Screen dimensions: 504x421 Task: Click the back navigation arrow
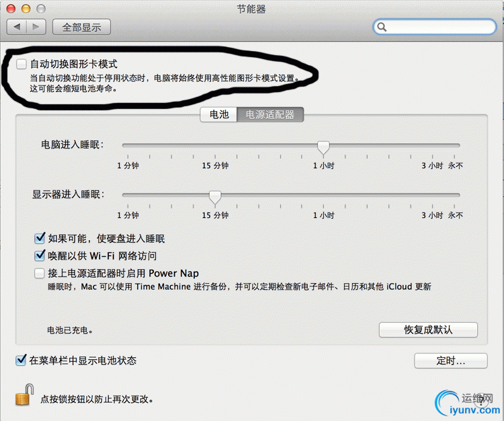(17, 27)
